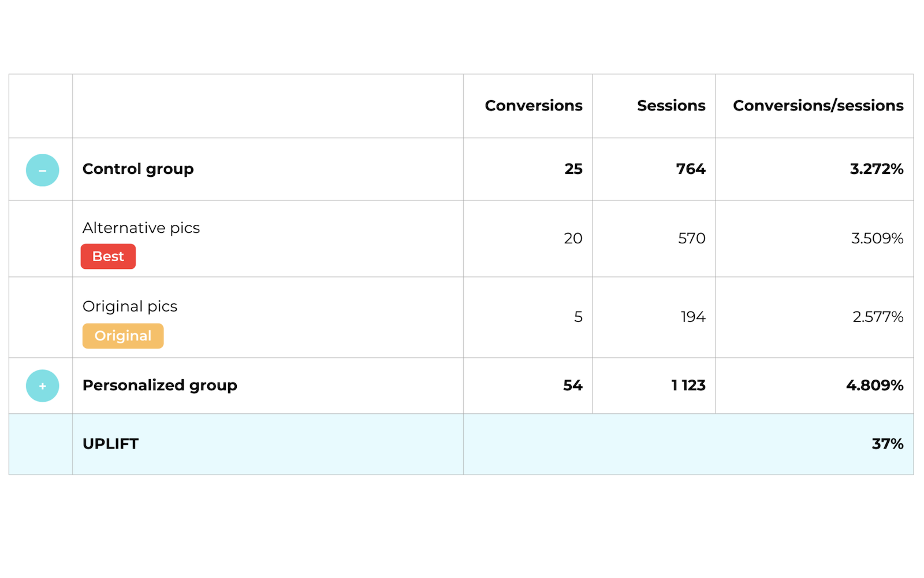This screenshot has height=578, width=924.
Task: Select the Sessions column header
Action: (671, 106)
